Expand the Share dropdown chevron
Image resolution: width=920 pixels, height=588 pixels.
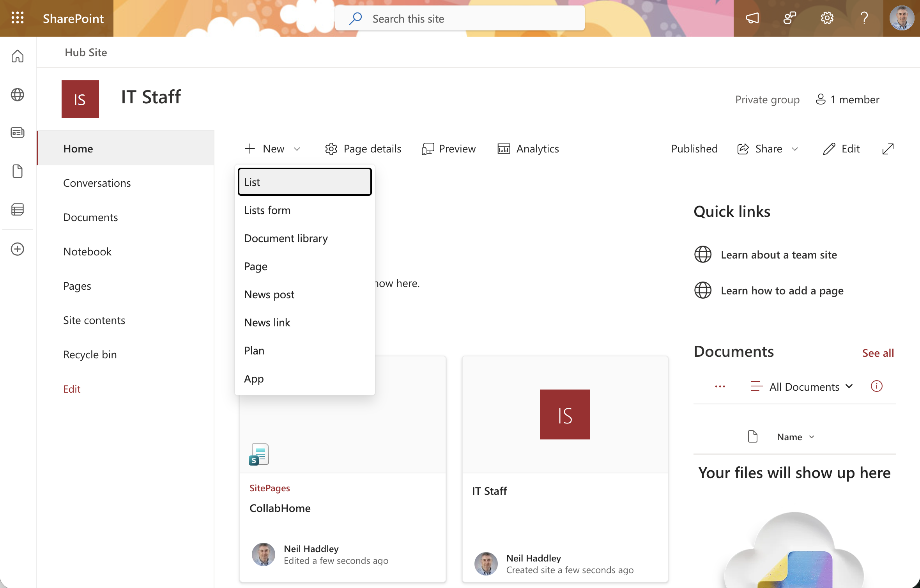[x=795, y=149]
